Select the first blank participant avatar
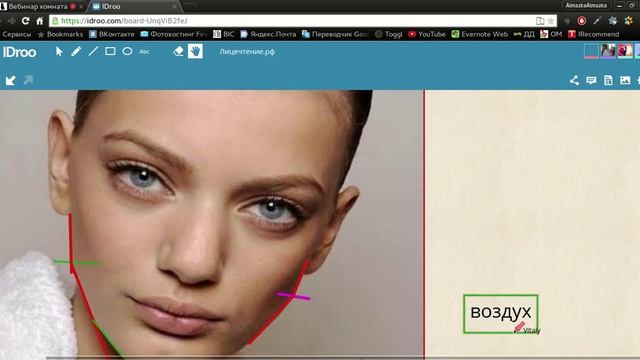 pyautogui.click(x=591, y=51)
